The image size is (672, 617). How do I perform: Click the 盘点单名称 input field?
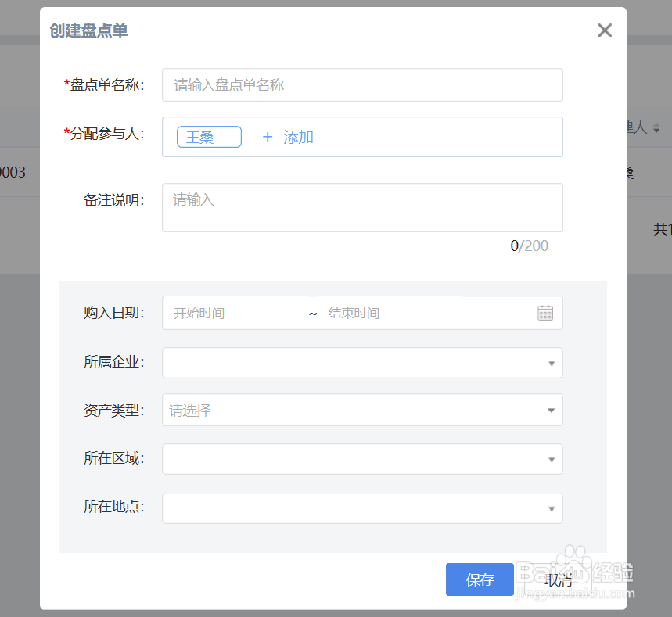(362, 84)
